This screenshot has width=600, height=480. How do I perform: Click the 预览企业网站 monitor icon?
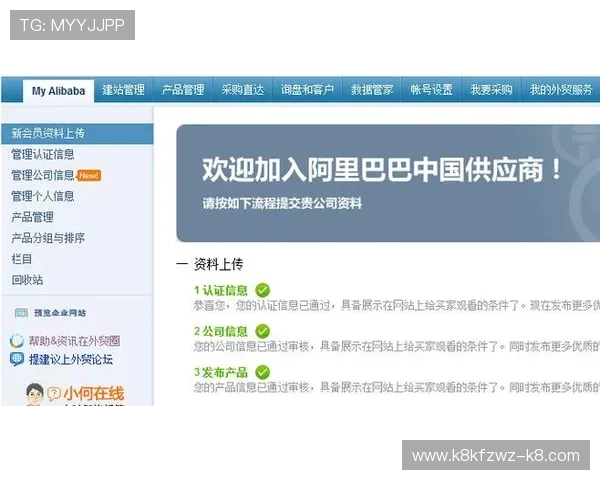(x=21, y=313)
